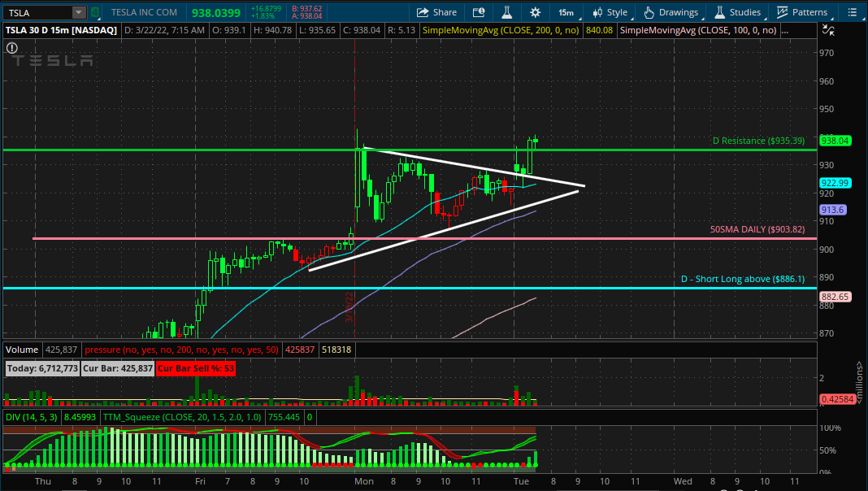Click the toolbar icon right of Share
Image resolution: width=868 pixels, height=491 pixels.
479,12
